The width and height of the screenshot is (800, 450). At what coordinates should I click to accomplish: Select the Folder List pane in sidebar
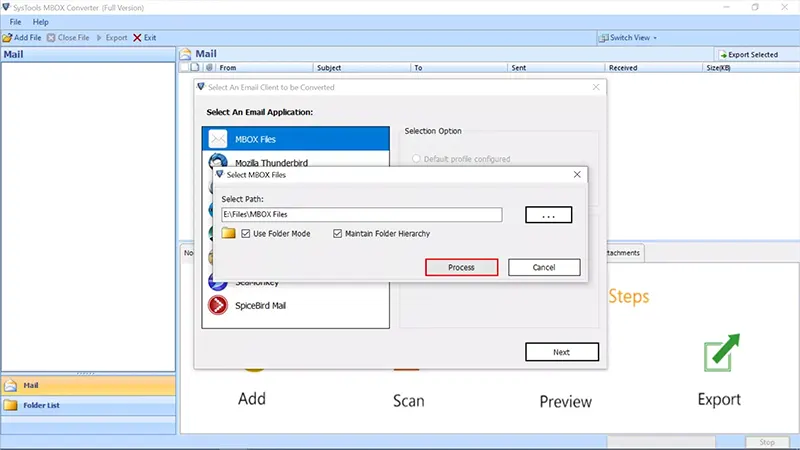pos(88,405)
